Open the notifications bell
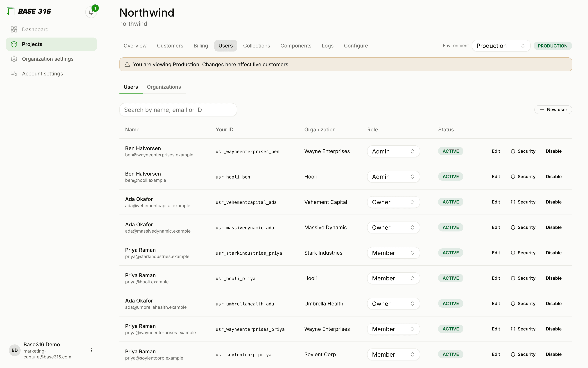The width and height of the screenshot is (588, 368). pyautogui.click(x=91, y=12)
